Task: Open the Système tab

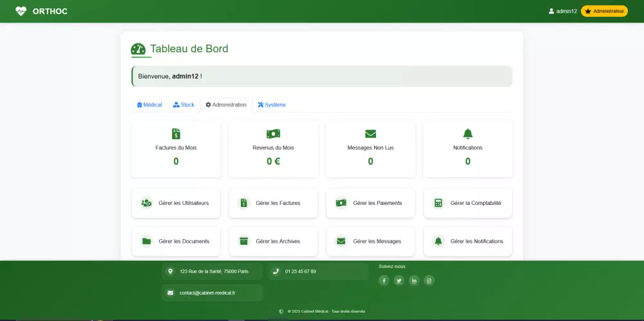Action: tap(272, 105)
